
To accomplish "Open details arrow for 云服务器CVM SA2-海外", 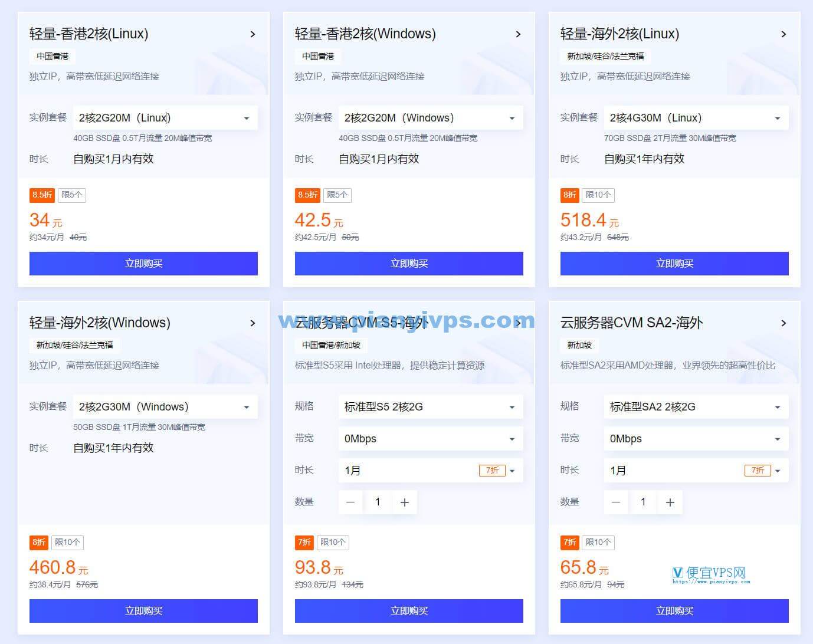I will click(x=784, y=323).
